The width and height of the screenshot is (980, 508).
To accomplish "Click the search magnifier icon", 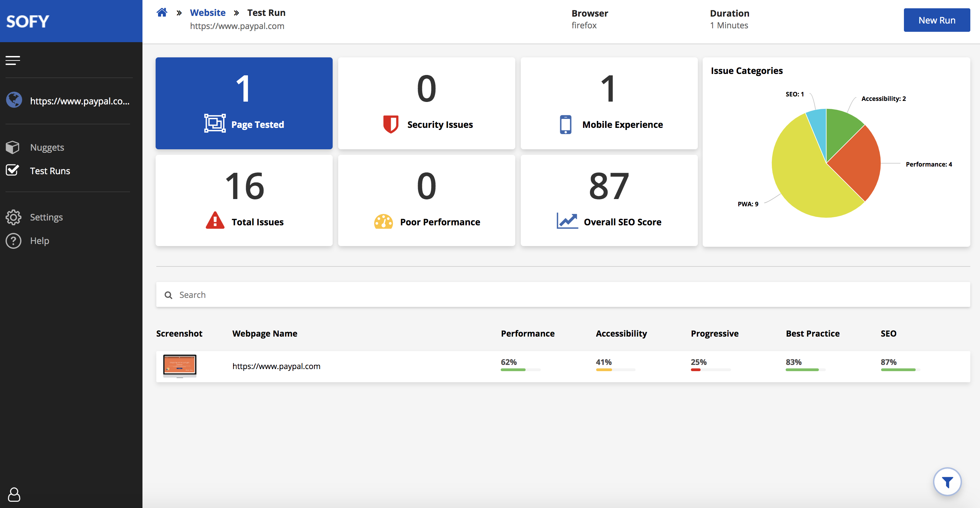I will click(168, 295).
